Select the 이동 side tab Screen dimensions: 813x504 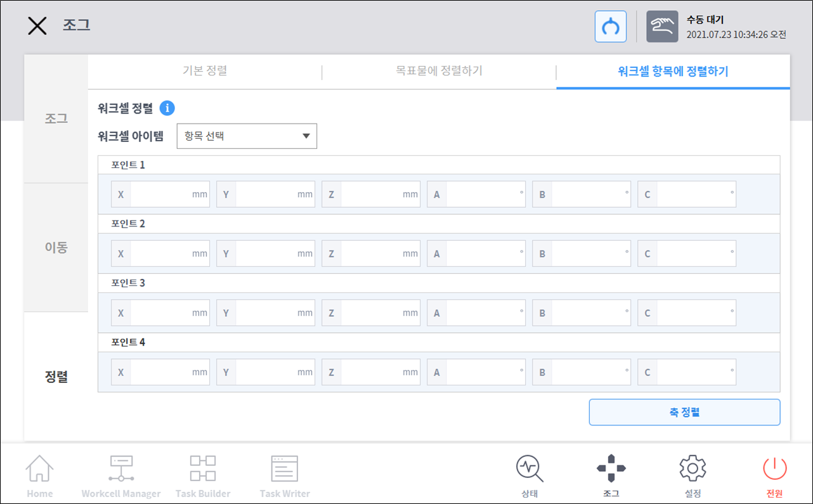coord(56,248)
